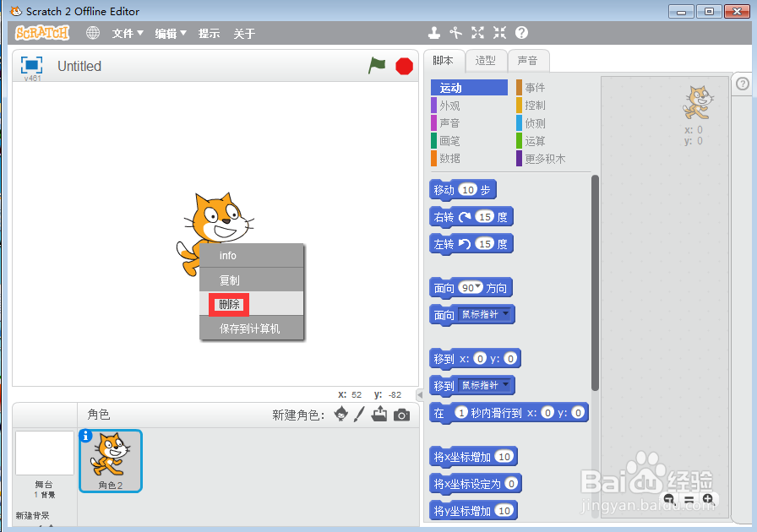Click the 10 field in 移动 block
This screenshot has width=757, height=532.
[468, 190]
